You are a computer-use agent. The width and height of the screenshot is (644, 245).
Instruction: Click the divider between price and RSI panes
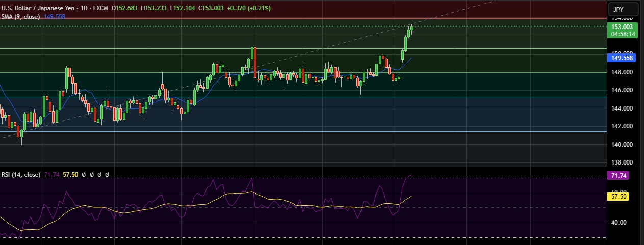tap(306, 167)
